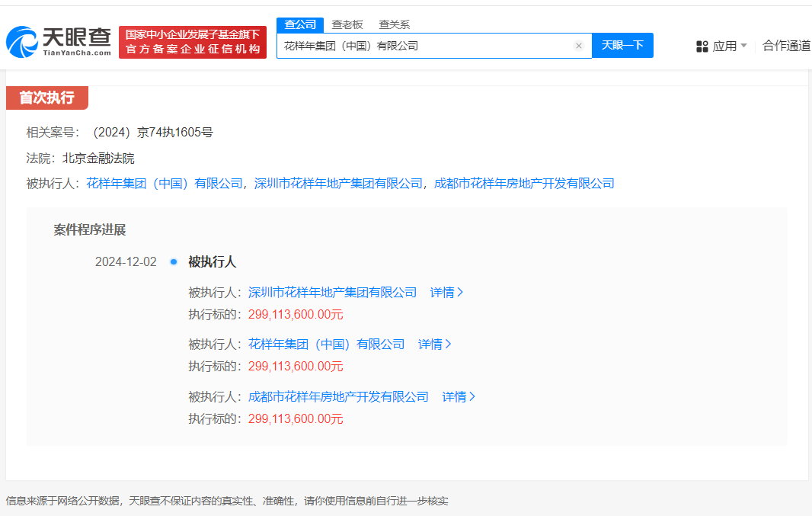Expand the 应用 dropdown arrow

743,46
